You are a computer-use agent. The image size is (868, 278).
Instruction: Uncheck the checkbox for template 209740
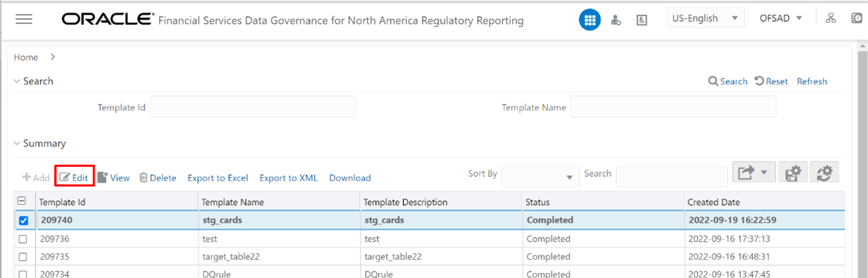click(23, 220)
